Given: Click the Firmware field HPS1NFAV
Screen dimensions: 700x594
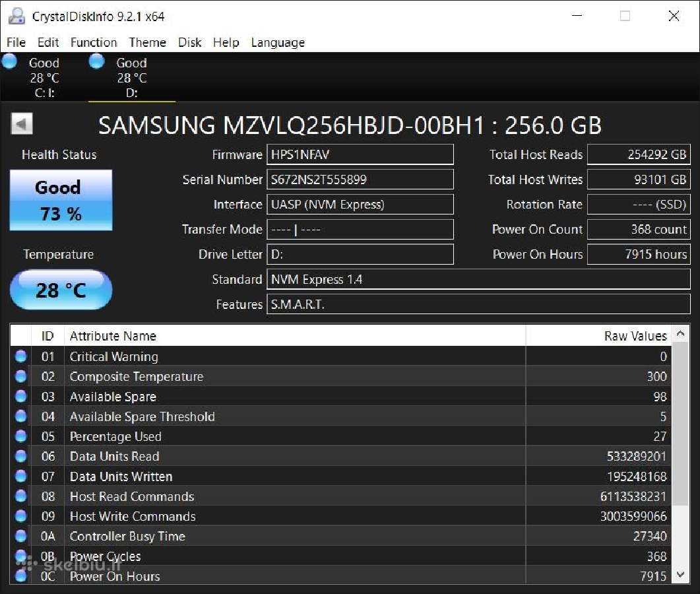Looking at the screenshot, I should pos(360,154).
